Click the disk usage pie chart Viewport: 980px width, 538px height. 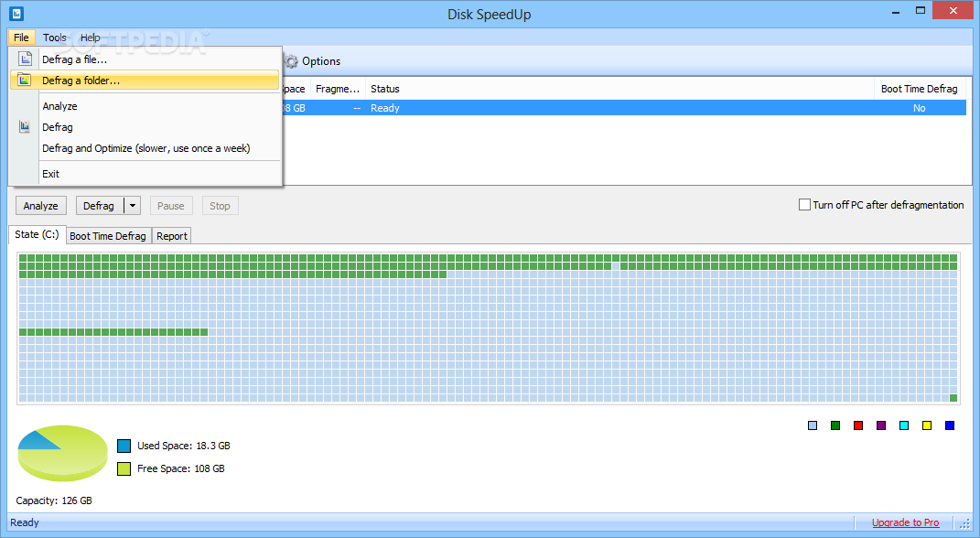click(x=62, y=453)
